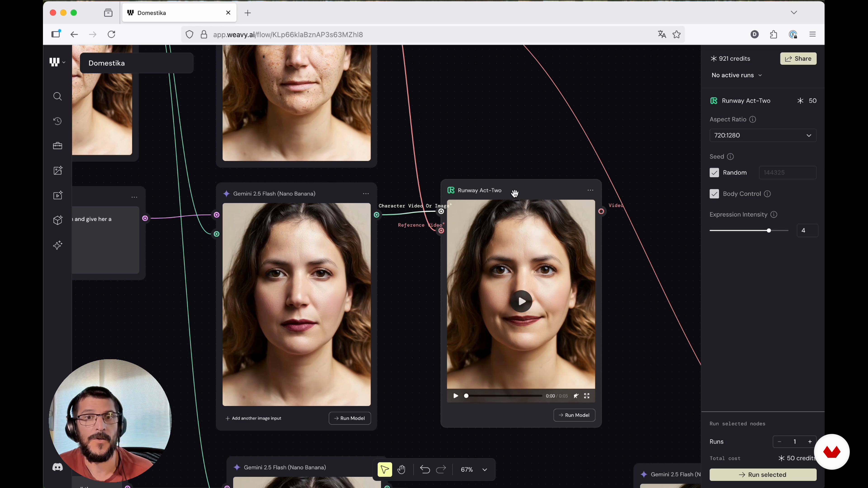The image size is (868, 488).
Task: Mute the Runway Act-Two video preview
Action: 576,396
